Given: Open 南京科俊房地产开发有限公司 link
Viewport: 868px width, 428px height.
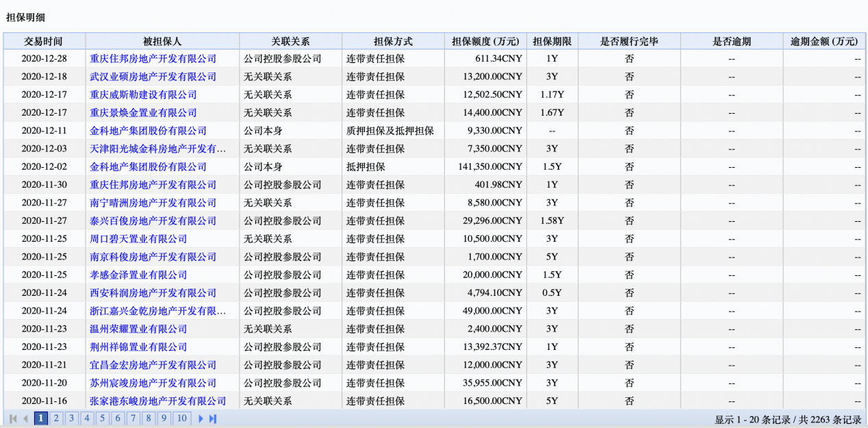Looking at the screenshot, I should tap(153, 257).
